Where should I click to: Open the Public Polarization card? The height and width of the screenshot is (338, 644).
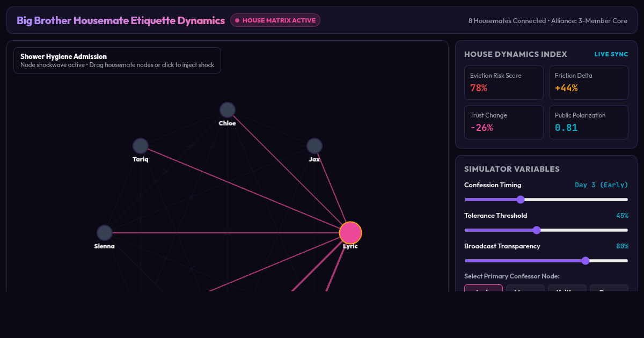coord(589,122)
